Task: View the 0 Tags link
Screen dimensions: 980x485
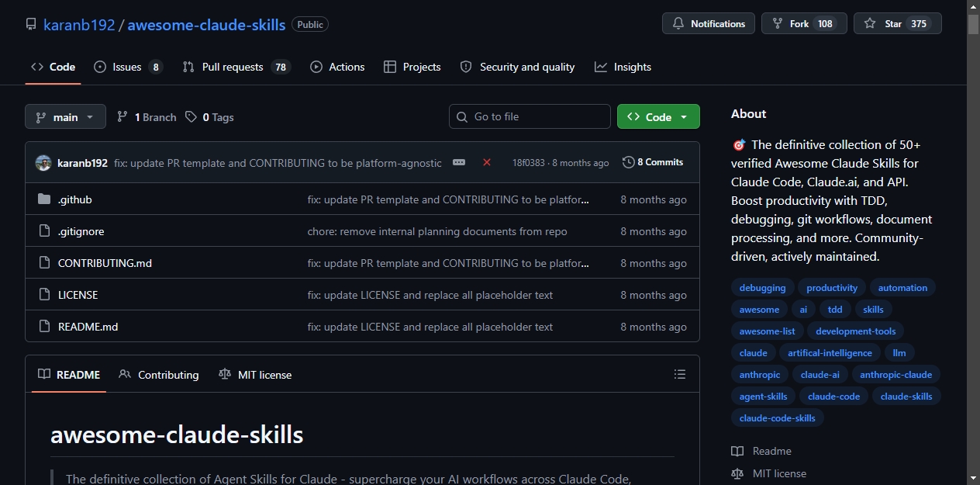Action: [209, 117]
